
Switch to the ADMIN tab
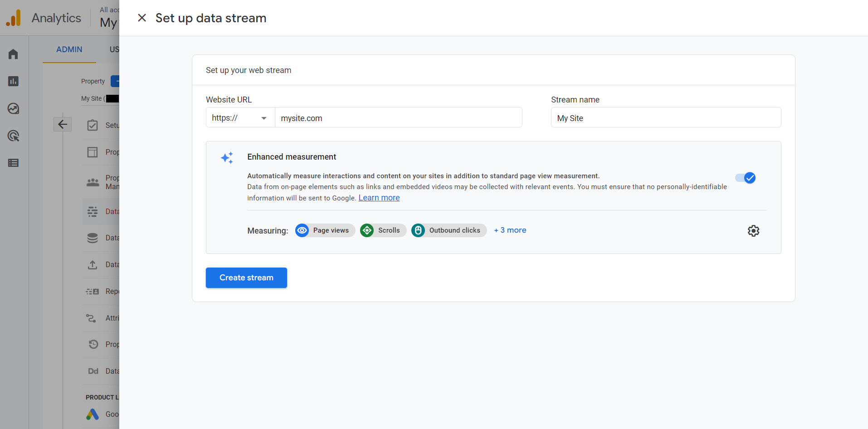69,49
